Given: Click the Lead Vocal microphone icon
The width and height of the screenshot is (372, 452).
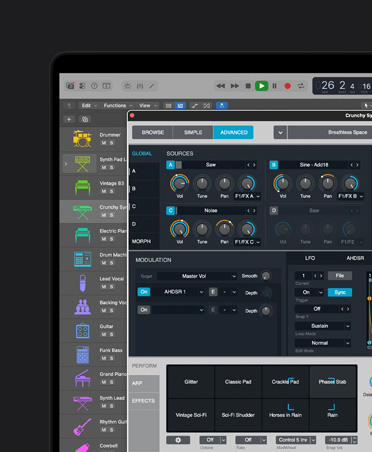Looking at the screenshot, I should tap(82, 283).
